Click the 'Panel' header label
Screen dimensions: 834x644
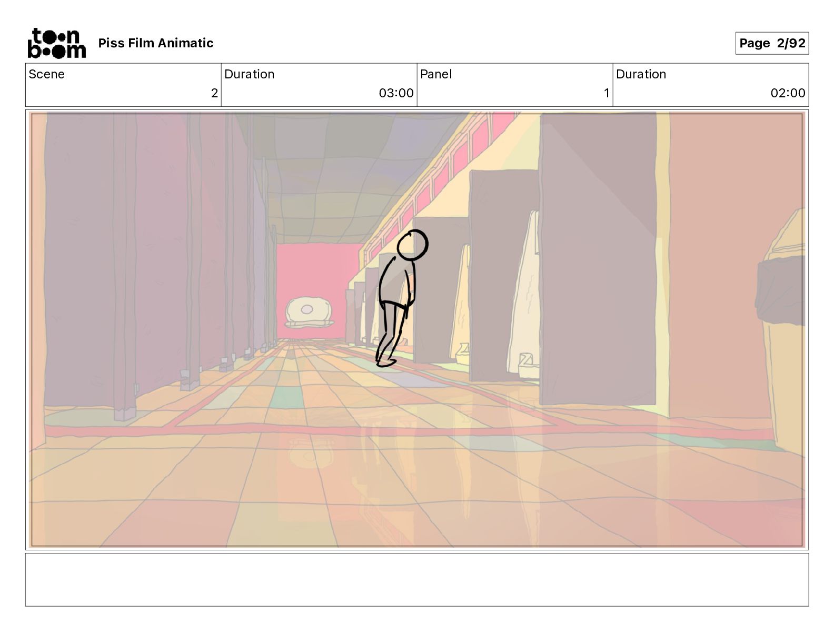coord(436,74)
